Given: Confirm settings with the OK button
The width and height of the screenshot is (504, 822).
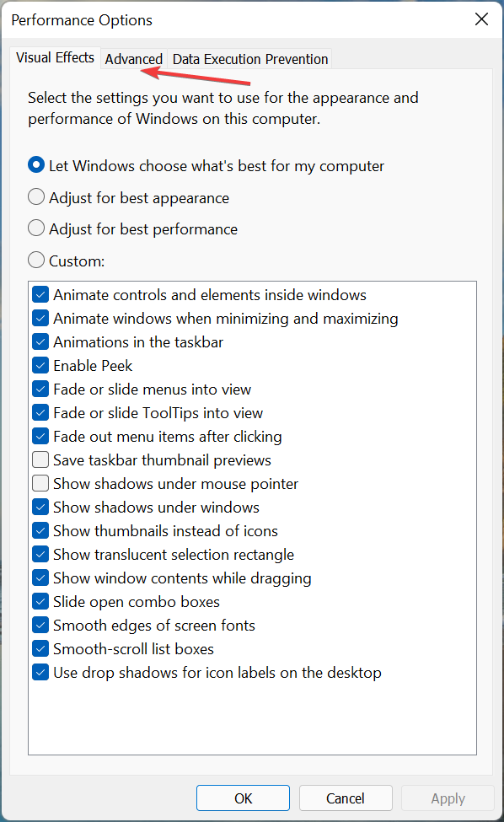Looking at the screenshot, I should (x=243, y=798).
